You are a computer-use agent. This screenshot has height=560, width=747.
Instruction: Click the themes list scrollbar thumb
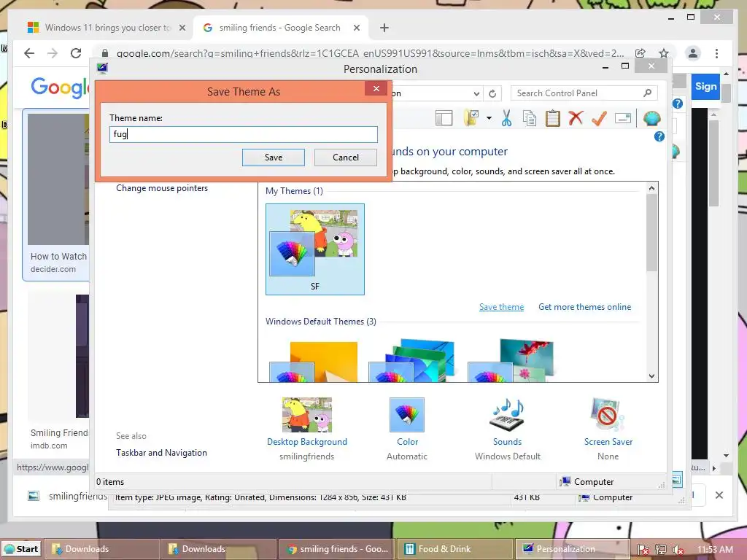click(651, 233)
